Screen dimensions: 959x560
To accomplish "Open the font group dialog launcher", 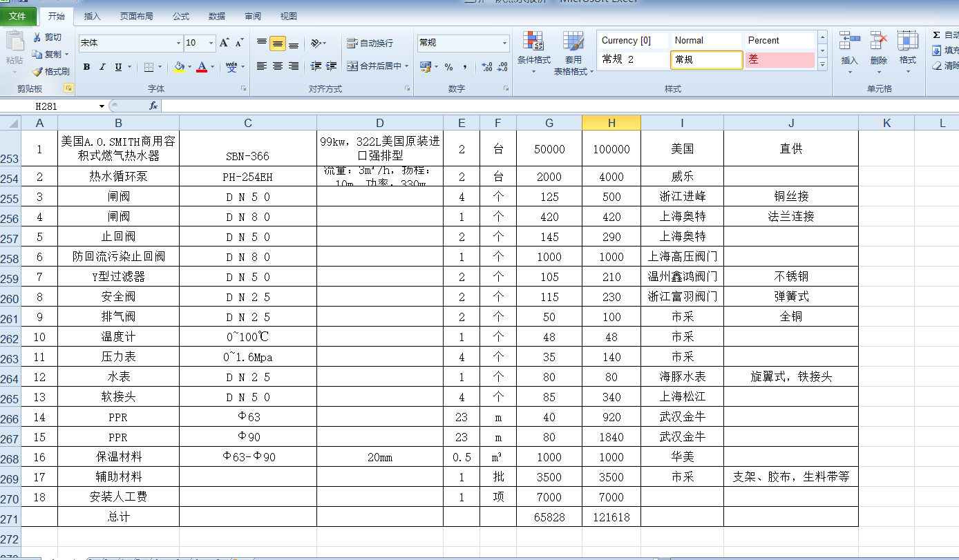I will pos(243,88).
